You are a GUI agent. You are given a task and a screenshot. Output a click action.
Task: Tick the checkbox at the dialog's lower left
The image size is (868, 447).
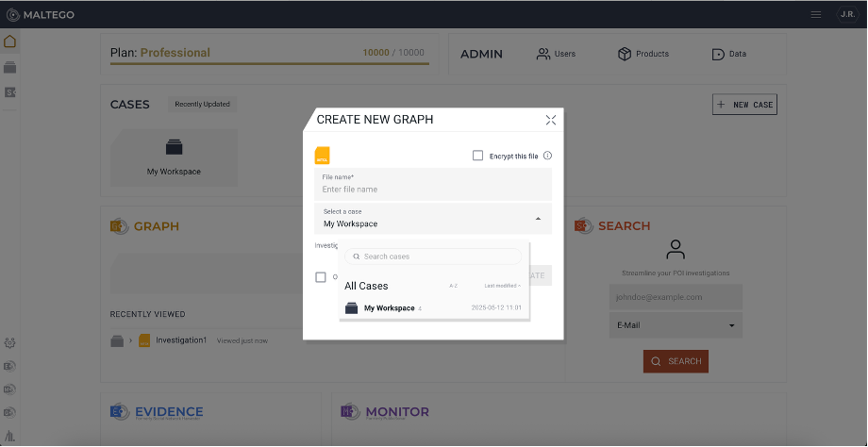click(x=321, y=277)
